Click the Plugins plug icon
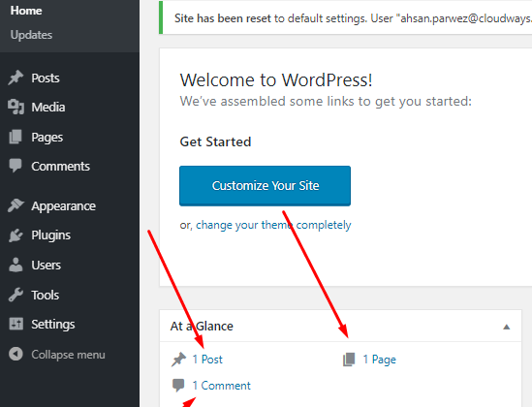The image size is (532, 407). pyautogui.click(x=16, y=235)
